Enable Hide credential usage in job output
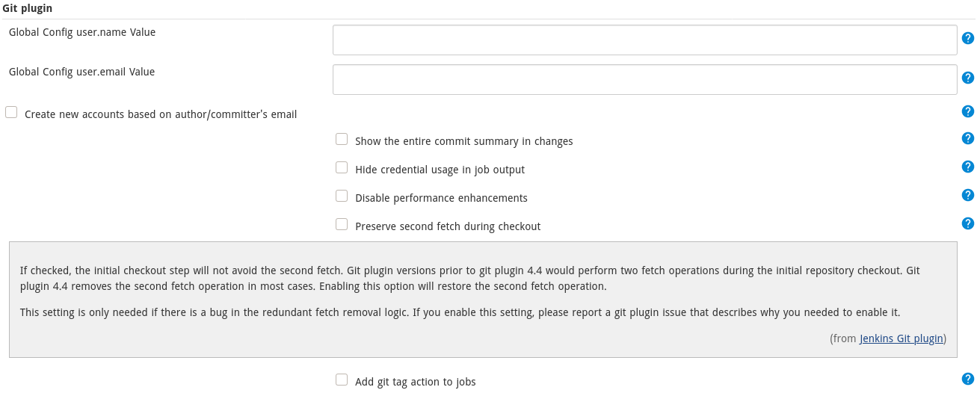 [342, 167]
